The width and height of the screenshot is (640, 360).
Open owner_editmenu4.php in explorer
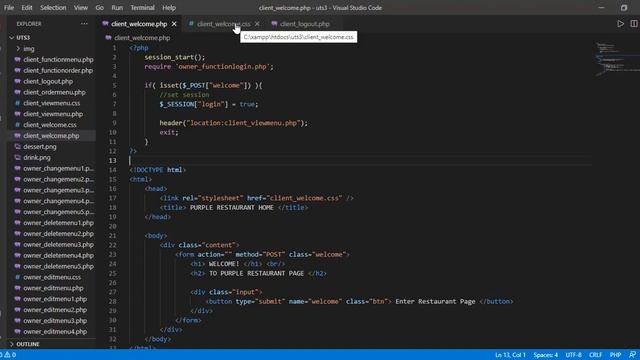point(55,331)
